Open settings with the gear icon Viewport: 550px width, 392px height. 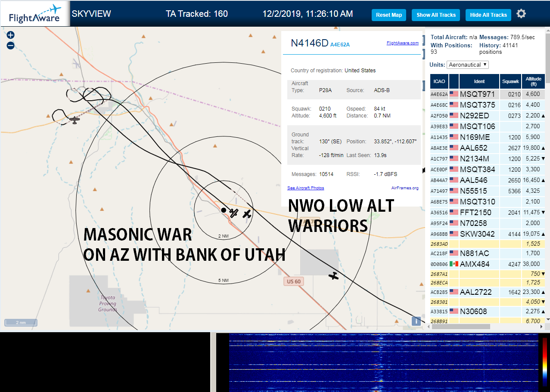tap(521, 14)
